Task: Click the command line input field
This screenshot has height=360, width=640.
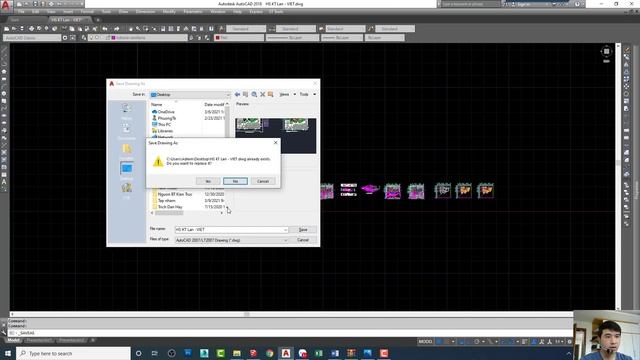Action: point(290,333)
